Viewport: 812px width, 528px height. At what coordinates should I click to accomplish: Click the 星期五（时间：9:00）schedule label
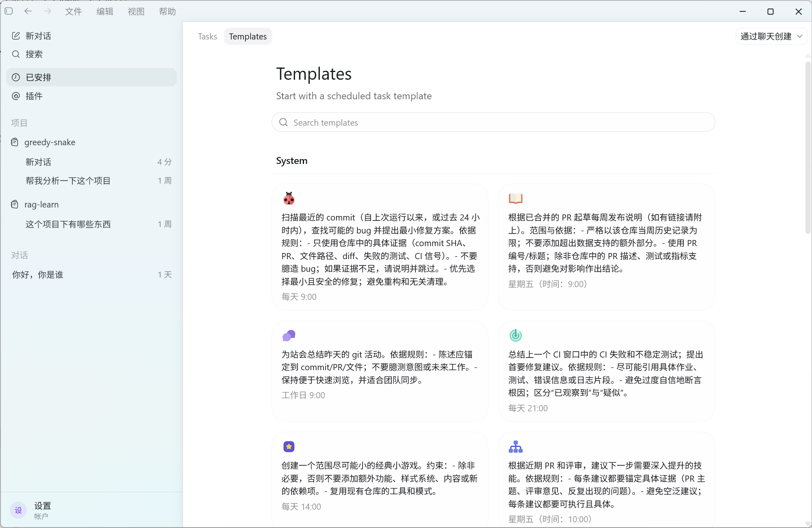tap(548, 284)
